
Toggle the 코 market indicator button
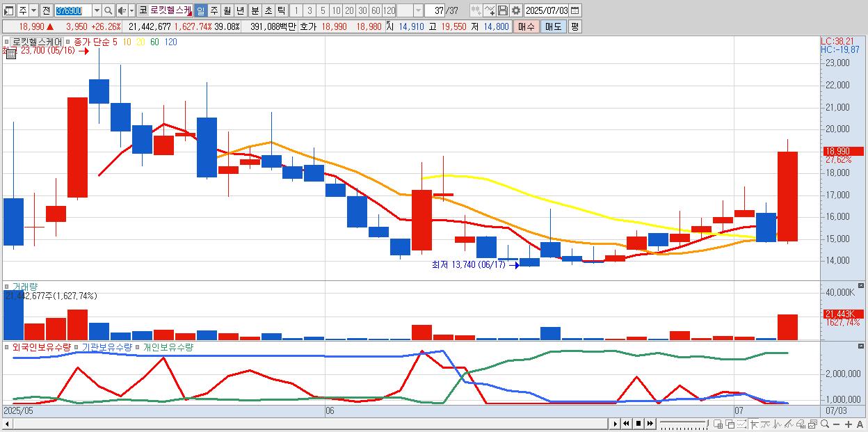tap(143, 10)
